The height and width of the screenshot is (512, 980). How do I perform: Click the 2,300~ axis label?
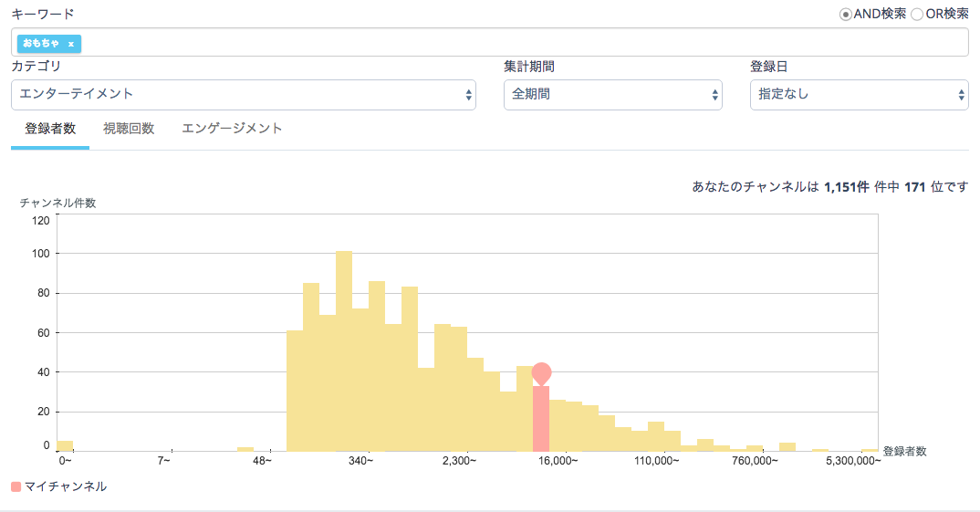pos(459,462)
